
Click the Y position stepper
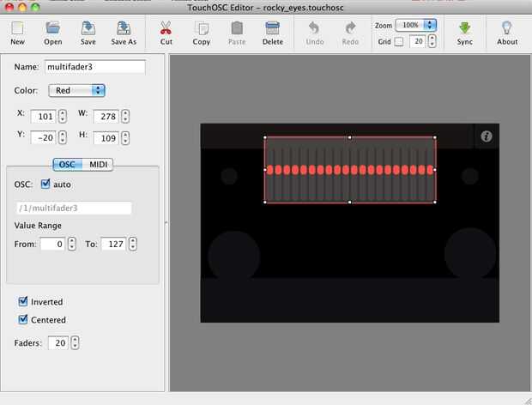pyautogui.click(x=63, y=137)
